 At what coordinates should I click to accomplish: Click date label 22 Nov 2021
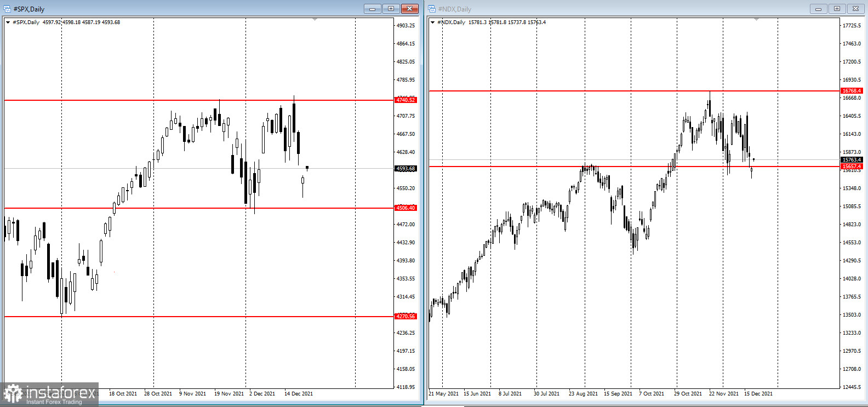tap(724, 394)
